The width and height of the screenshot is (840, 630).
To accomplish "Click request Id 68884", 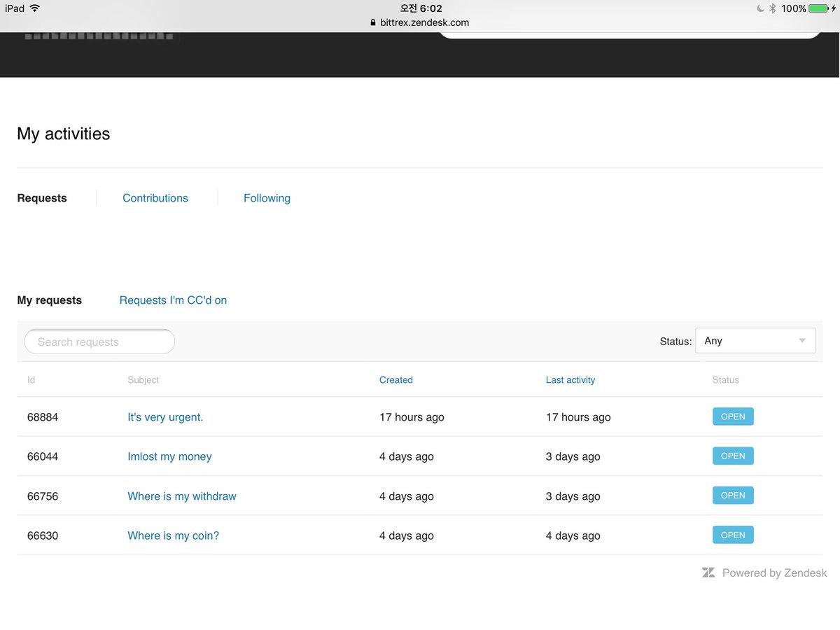I will tap(43, 417).
